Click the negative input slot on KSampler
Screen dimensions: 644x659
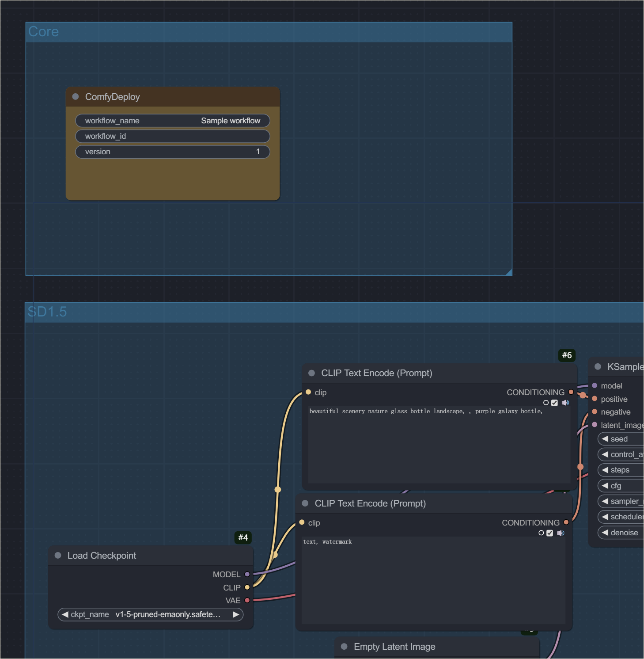tap(595, 411)
